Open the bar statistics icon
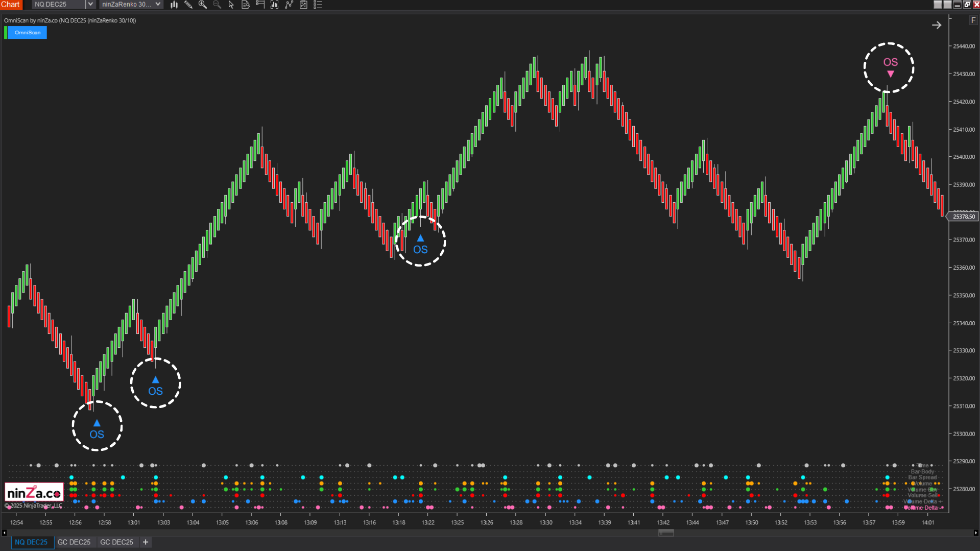Screen dimensions: 980x551 click(x=274, y=5)
